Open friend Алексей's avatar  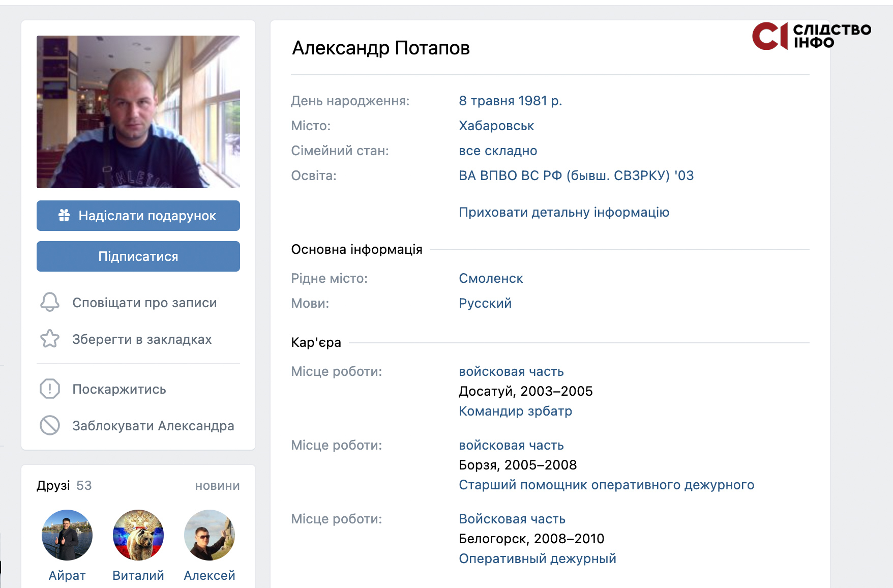tap(210, 535)
